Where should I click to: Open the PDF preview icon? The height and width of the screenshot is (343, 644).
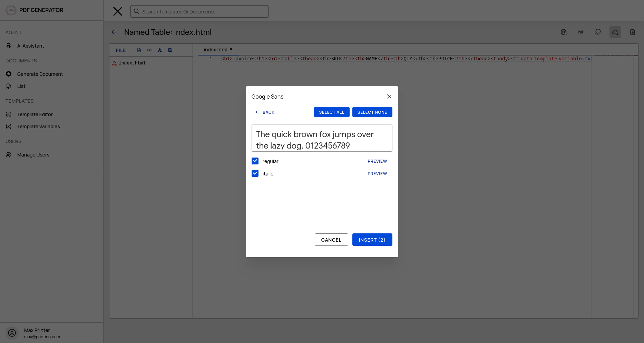click(581, 32)
